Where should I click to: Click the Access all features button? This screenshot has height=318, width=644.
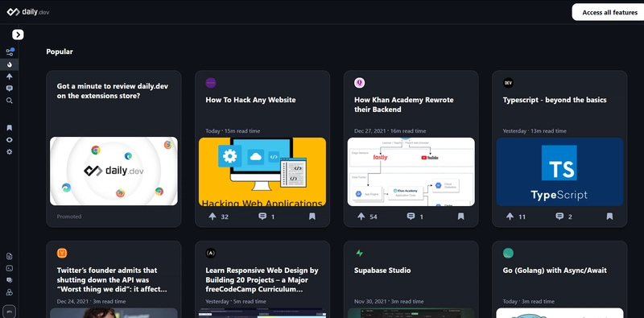click(609, 12)
